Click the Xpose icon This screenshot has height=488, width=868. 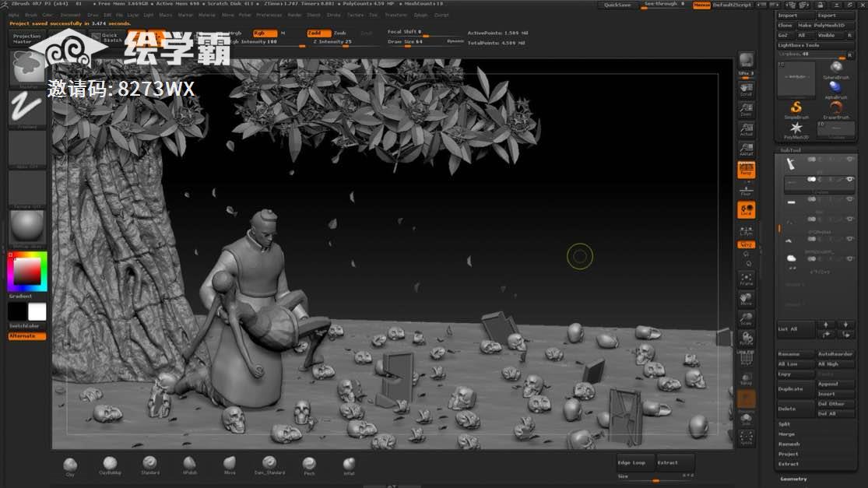[747, 439]
